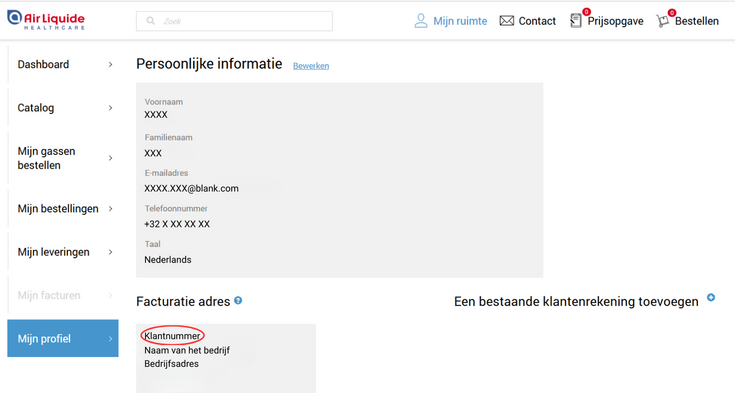
Task: Select Mijn profiel in the sidebar
Action: coord(63,339)
